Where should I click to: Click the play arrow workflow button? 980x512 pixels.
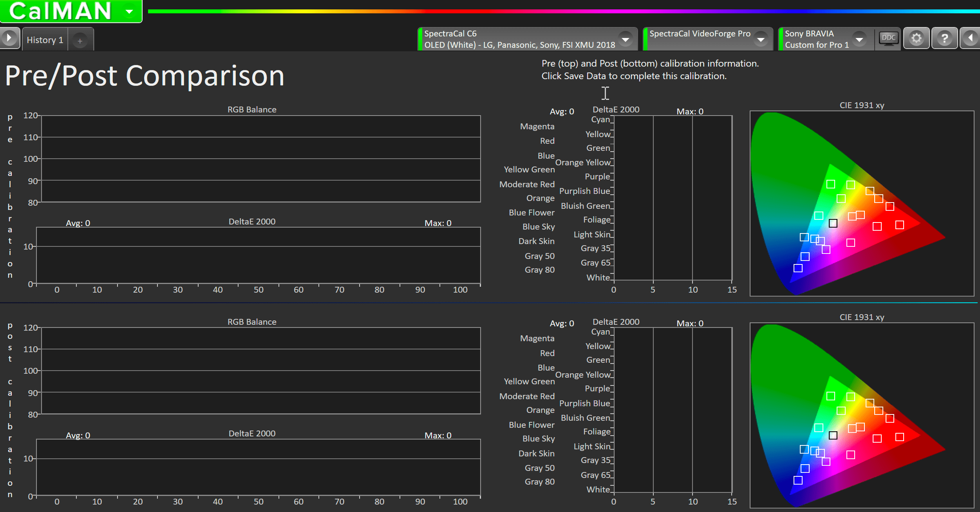9,38
